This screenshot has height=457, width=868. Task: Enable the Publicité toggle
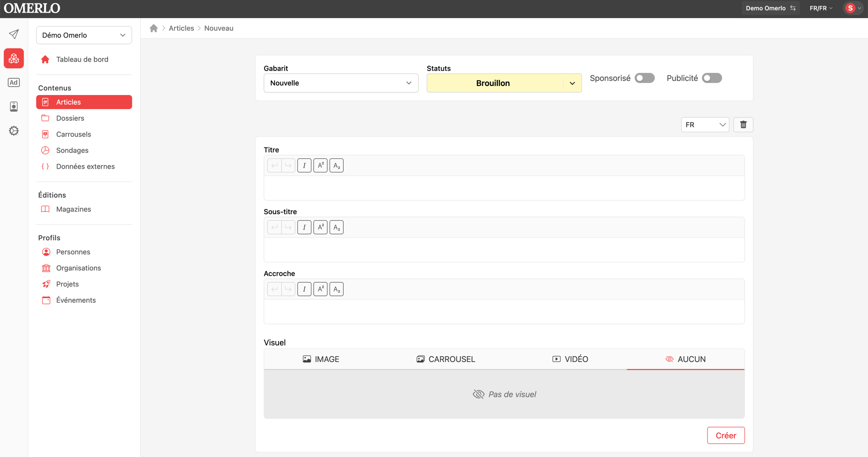click(x=712, y=78)
